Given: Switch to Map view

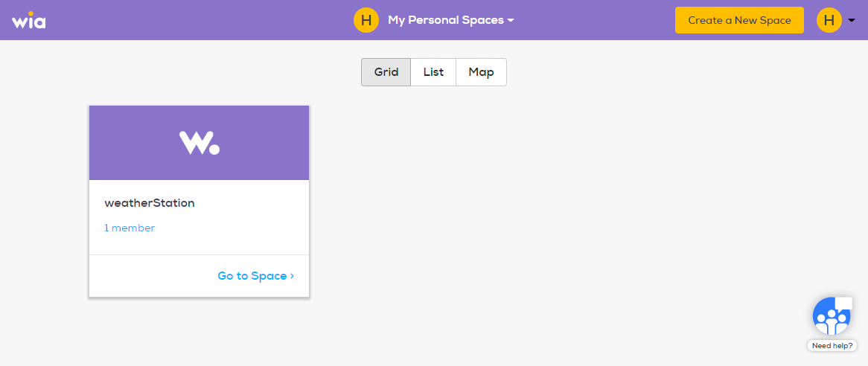Looking at the screenshot, I should pos(481,72).
